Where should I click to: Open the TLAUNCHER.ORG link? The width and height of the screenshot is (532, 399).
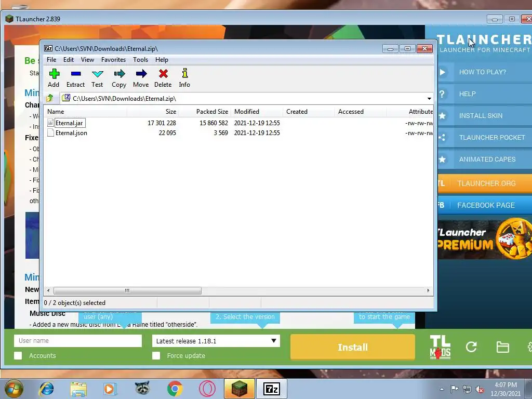485,183
